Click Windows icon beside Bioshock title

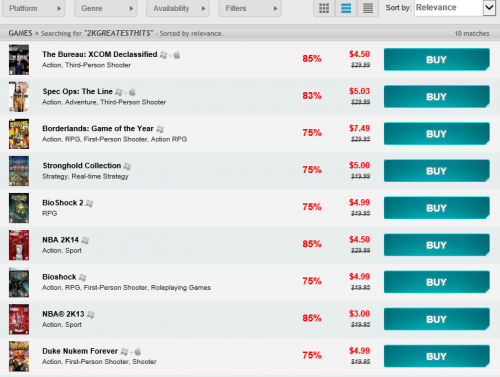click(83, 277)
